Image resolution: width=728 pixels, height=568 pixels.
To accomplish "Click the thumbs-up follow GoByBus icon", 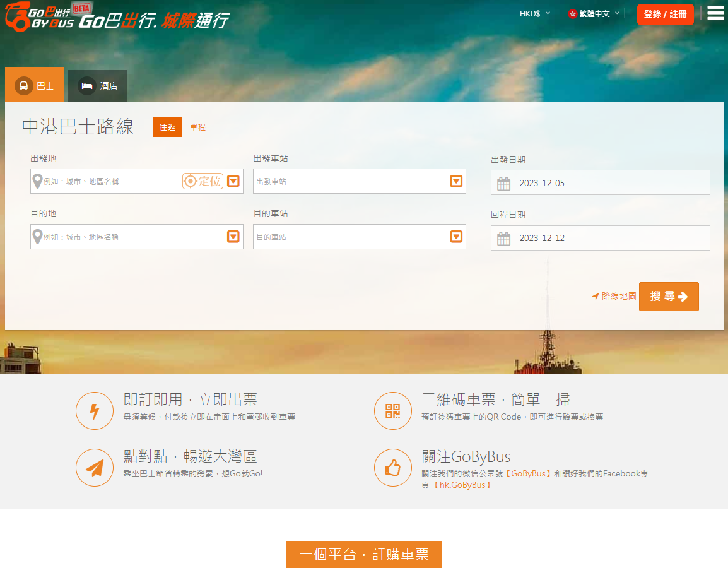I will (x=392, y=468).
